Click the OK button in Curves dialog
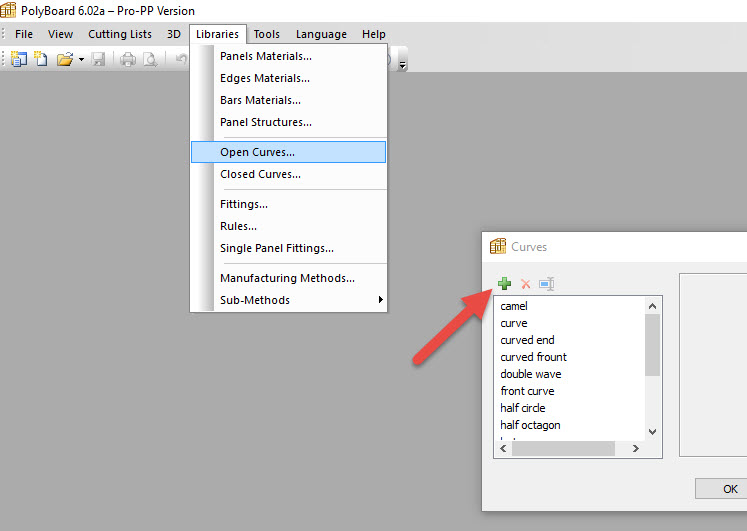Screen dimensions: 747x531 click(x=721, y=489)
